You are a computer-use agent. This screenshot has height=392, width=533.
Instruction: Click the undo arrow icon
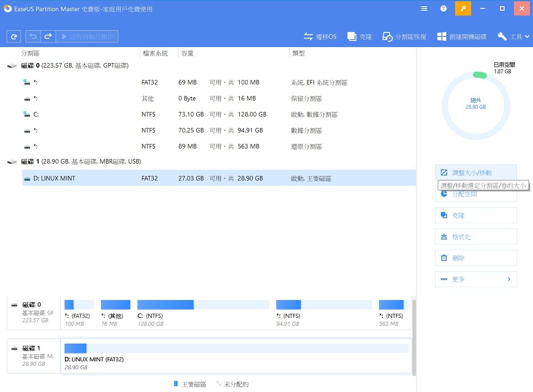33,36
